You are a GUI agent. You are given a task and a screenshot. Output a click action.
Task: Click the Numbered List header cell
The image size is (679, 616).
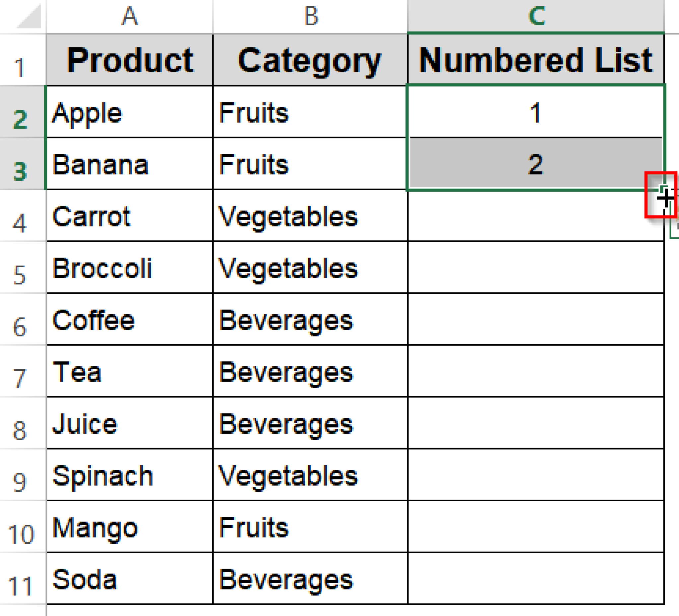click(x=535, y=60)
